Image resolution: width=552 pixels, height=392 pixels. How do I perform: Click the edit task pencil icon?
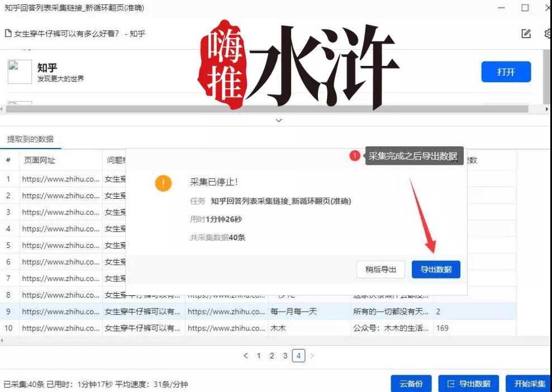(x=526, y=34)
